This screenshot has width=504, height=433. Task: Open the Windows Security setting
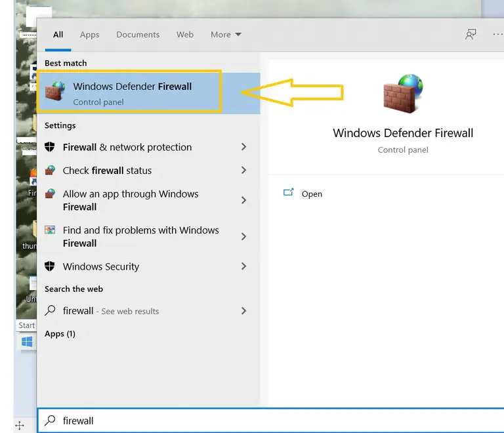(148, 266)
